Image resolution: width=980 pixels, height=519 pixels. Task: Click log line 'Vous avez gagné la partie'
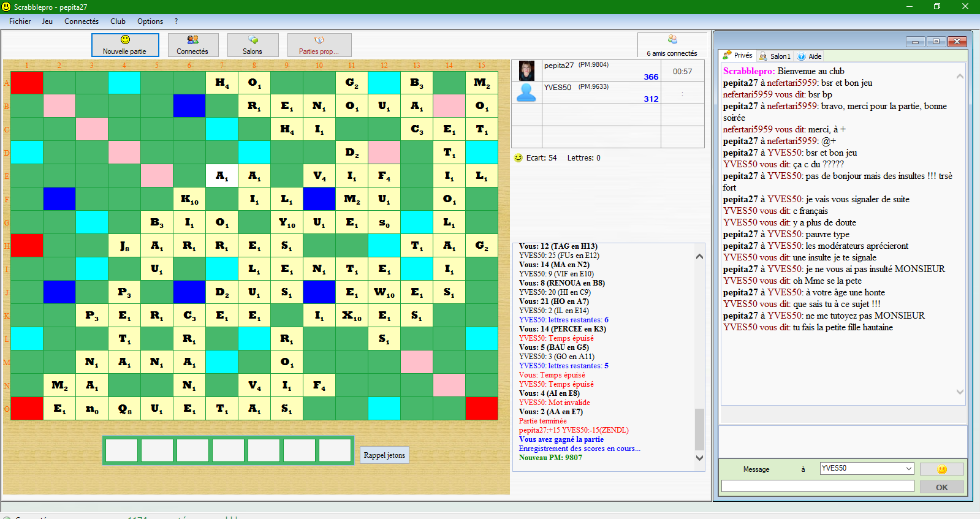561,439
